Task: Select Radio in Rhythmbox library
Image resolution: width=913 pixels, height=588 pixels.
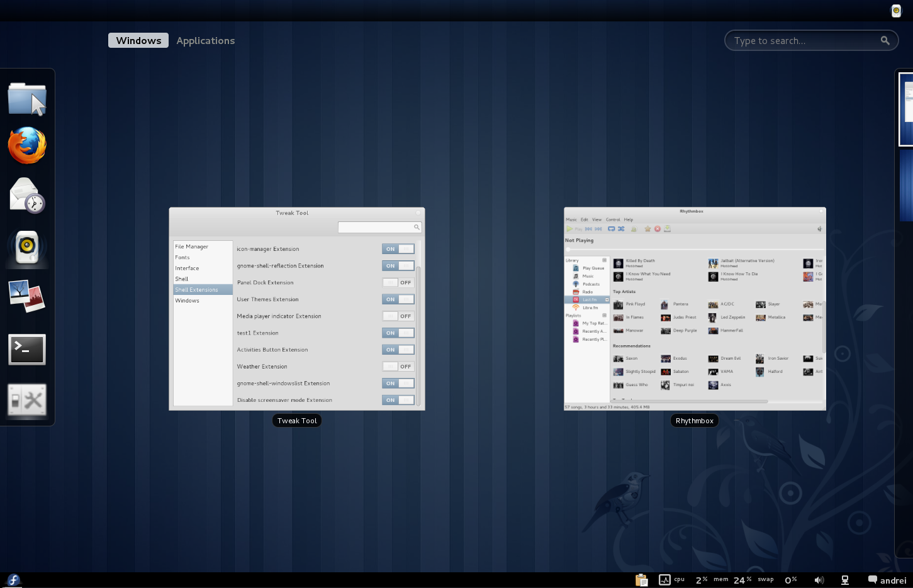Action: click(588, 292)
